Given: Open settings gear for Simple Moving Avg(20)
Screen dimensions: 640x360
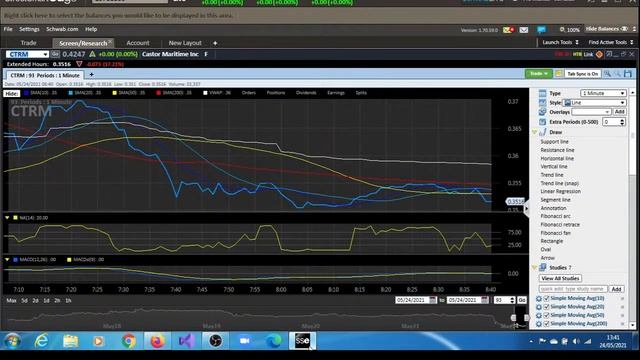Looking at the screenshot, I should (x=539, y=307).
